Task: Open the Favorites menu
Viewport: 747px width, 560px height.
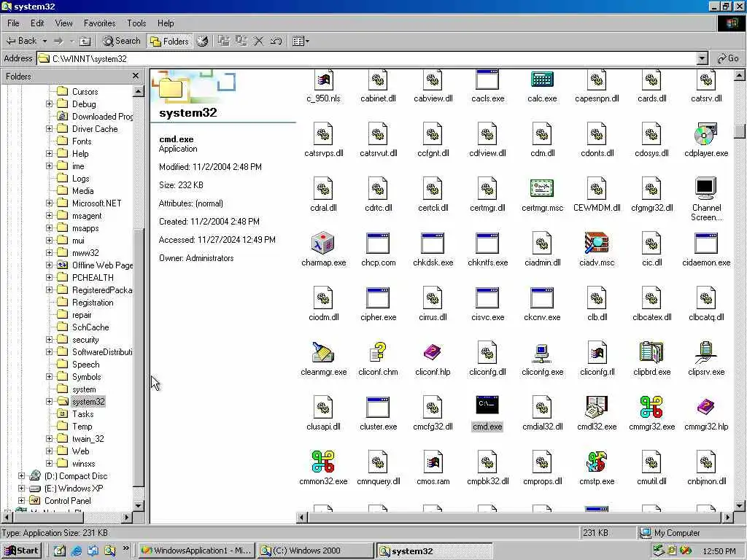Action: pyautogui.click(x=99, y=23)
